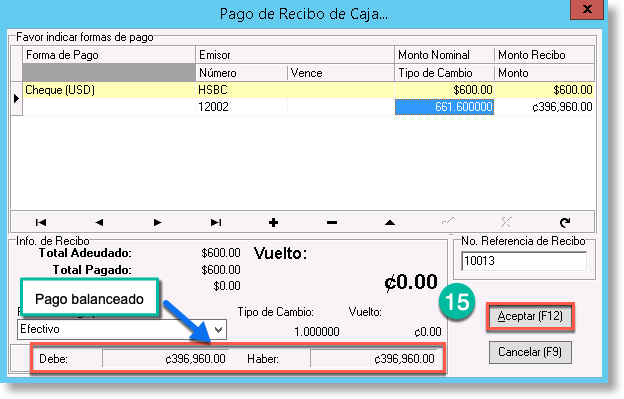Image resolution: width=624 pixels, height=399 pixels.
Task: Select the Cheque (USD) payment form cell
Action: click(109, 90)
